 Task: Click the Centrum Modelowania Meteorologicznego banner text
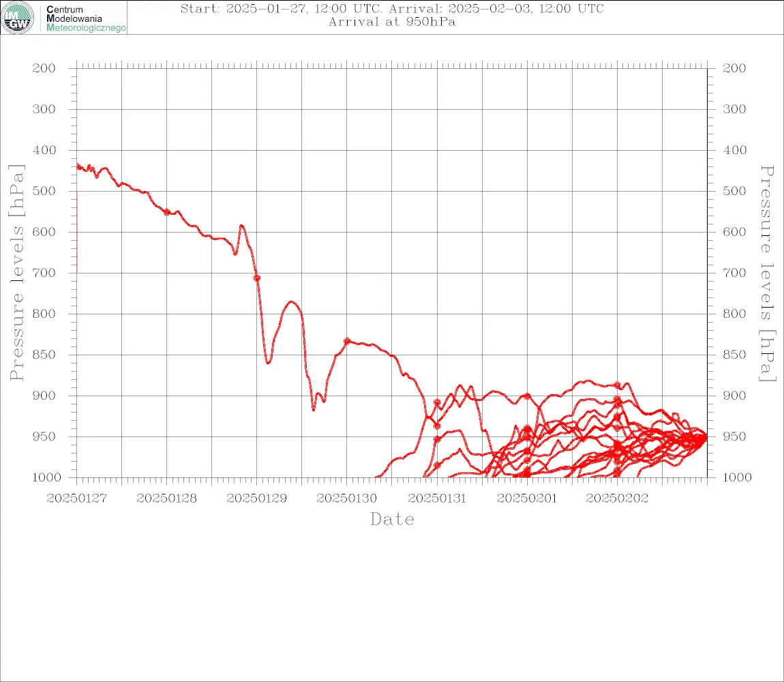[86, 18]
